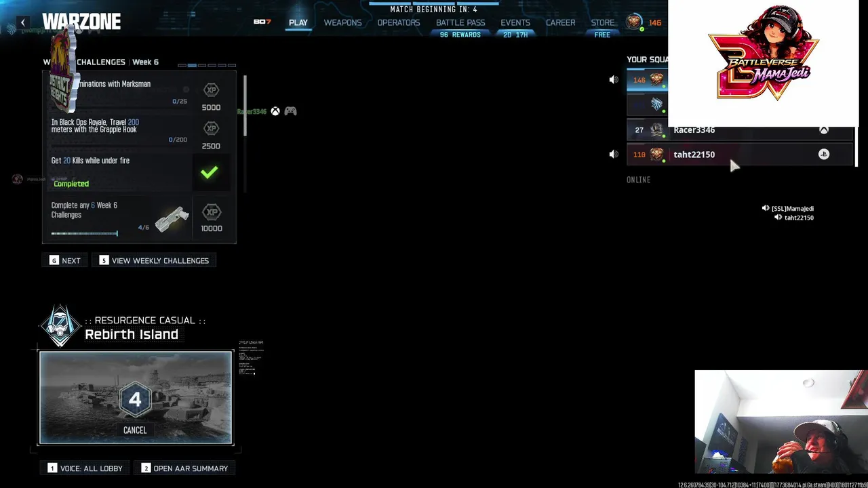
Task: Cancel the match countdown
Action: (x=135, y=430)
